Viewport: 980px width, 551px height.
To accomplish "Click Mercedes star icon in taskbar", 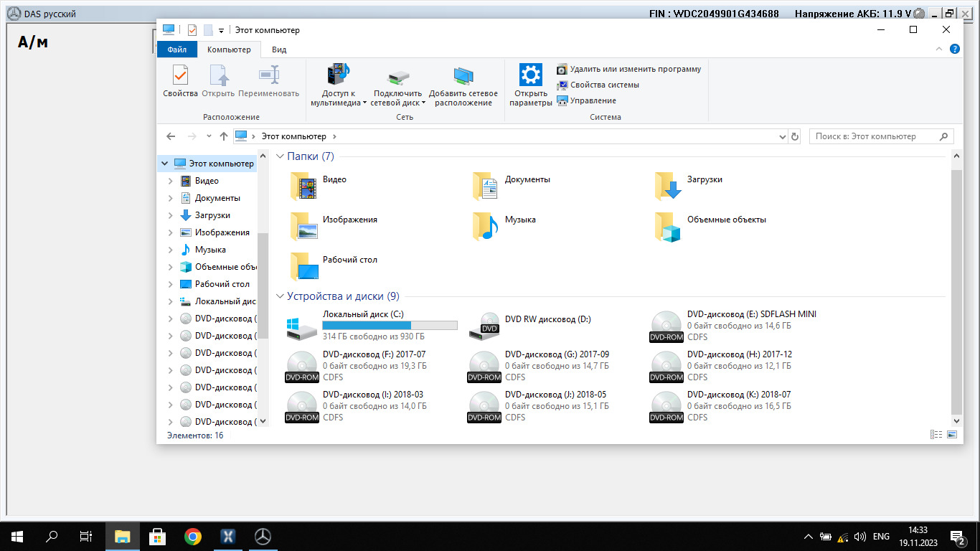I will [263, 536].
